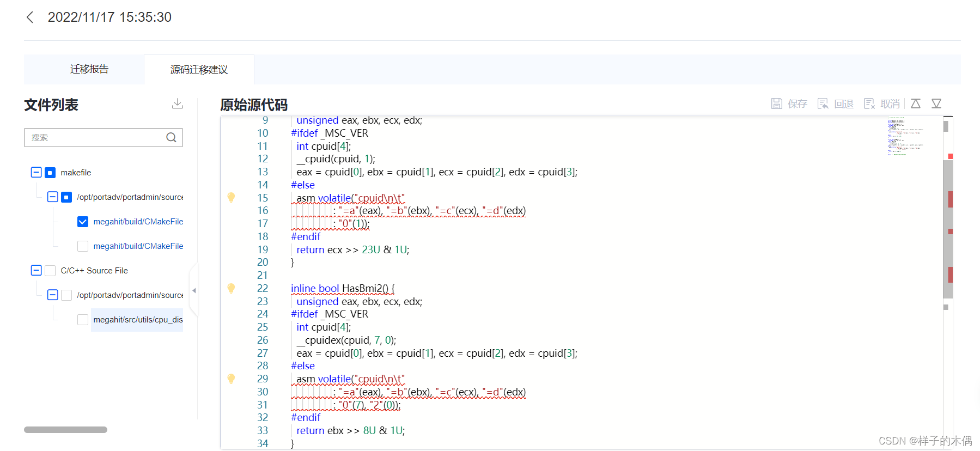Image resolution: width=980 pixels, height=451 pixels.
Task: Open lightbulb suggestion on line 22
Action: pyautogui.click(x=231, y=288)
